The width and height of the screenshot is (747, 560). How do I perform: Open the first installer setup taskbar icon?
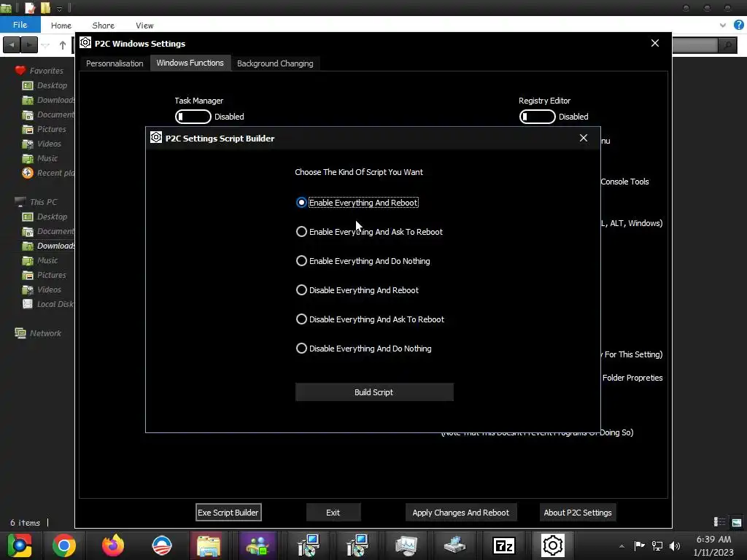[309, 545]
